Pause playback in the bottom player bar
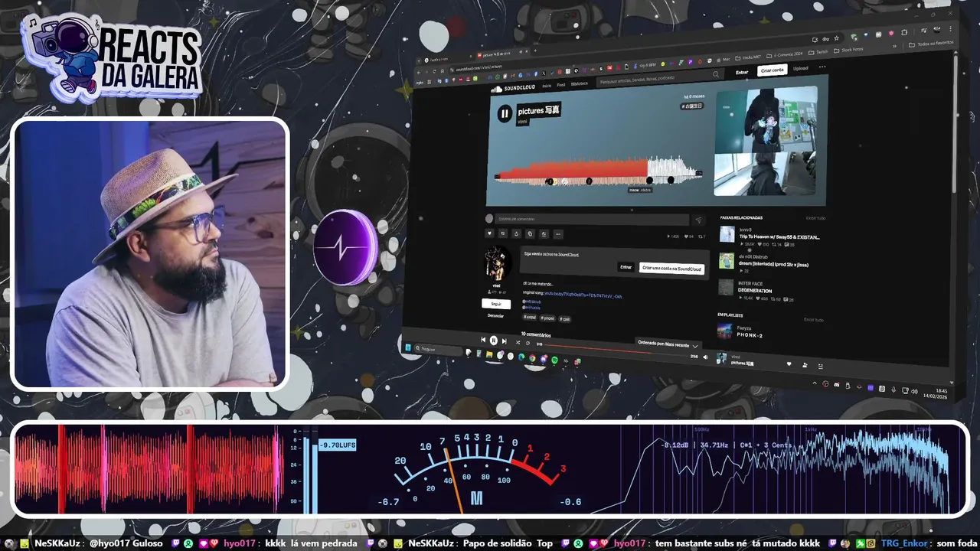980x551 pixels. [494, 341]
